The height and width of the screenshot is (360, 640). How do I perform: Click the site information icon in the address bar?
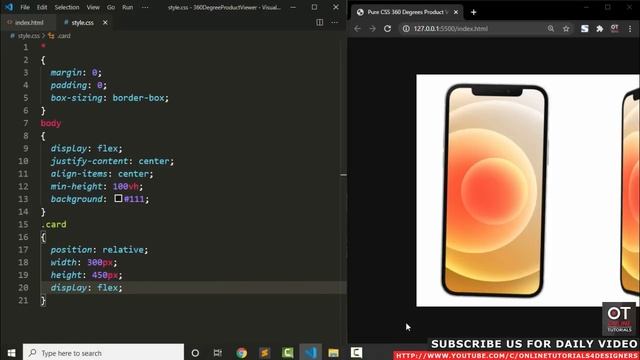(x=406, y=29)
